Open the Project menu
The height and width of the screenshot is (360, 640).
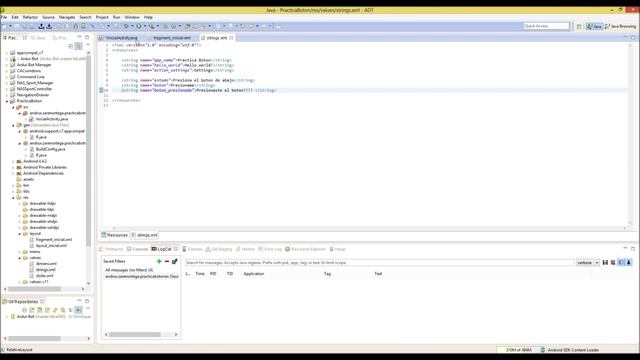[x=102, y=17]
